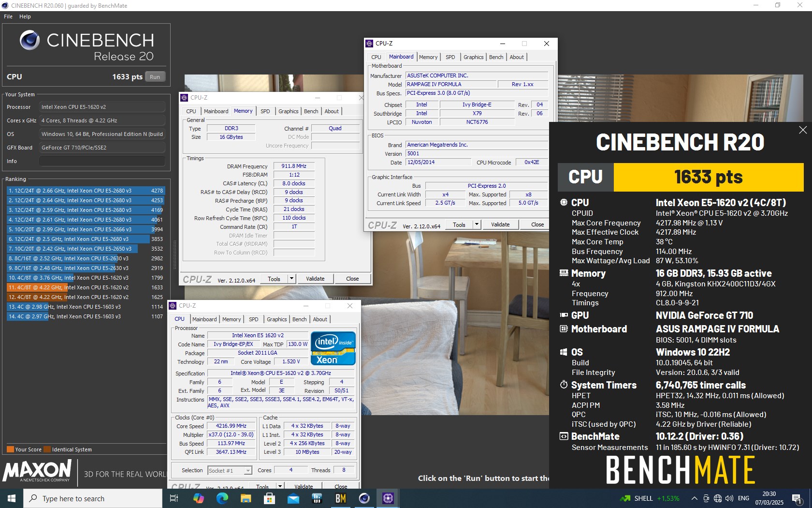The width and height of the screenshot is (812, 508).
Task: Click the Cinebench sphere logo next to CINEBENCH
Action: tap(29, 40)
